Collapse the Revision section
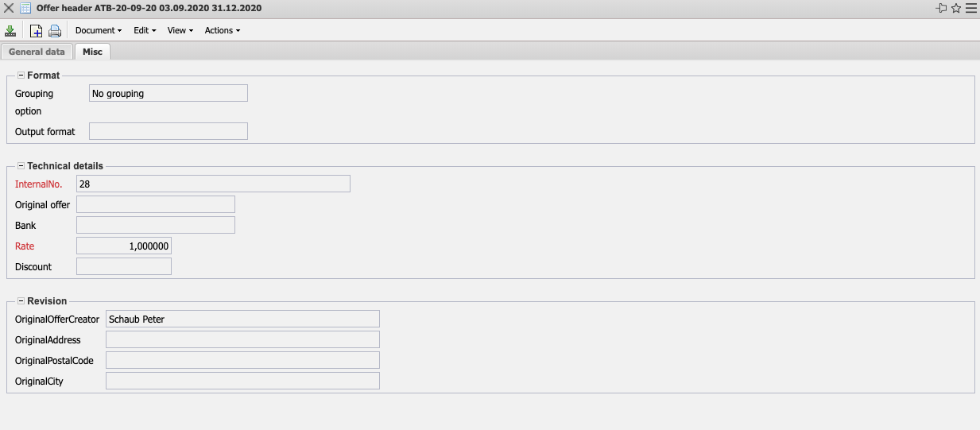The height and width of the screenshot is (430, 980). pos(21,301)
